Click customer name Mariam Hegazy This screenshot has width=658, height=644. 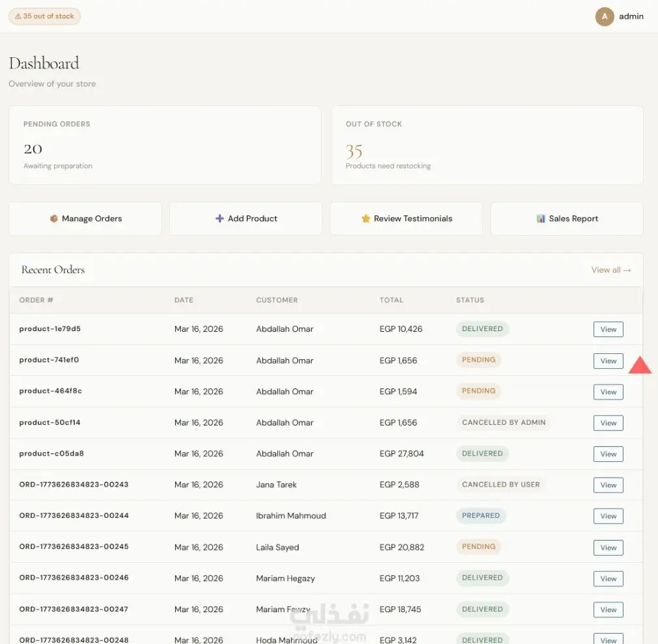click(285, 578)
